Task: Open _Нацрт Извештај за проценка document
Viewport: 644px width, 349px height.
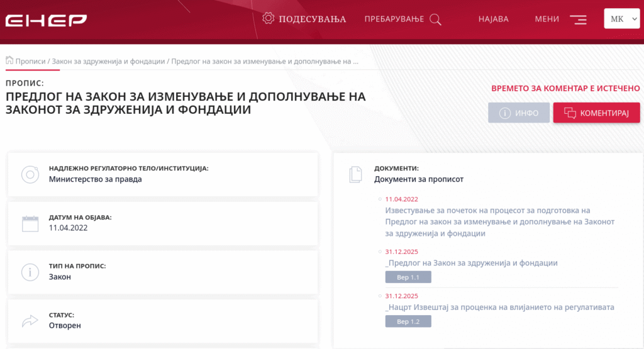Action: pyautogui.click(x=500, y=307)
